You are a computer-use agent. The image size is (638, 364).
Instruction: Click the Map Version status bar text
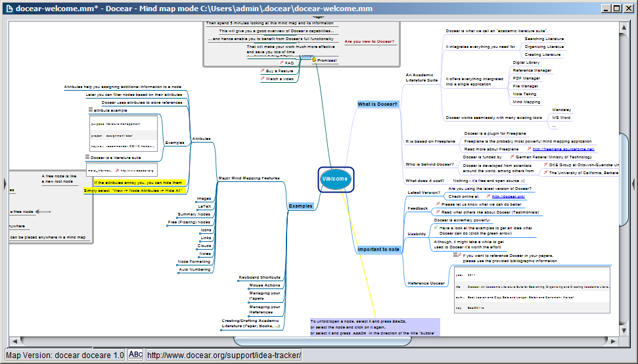click(64, 355)
